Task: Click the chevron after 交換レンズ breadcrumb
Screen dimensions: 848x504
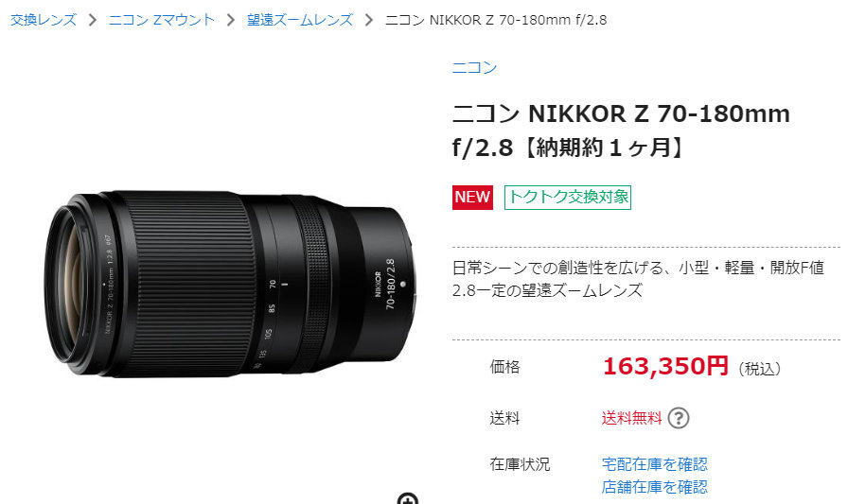Action: 93,21
